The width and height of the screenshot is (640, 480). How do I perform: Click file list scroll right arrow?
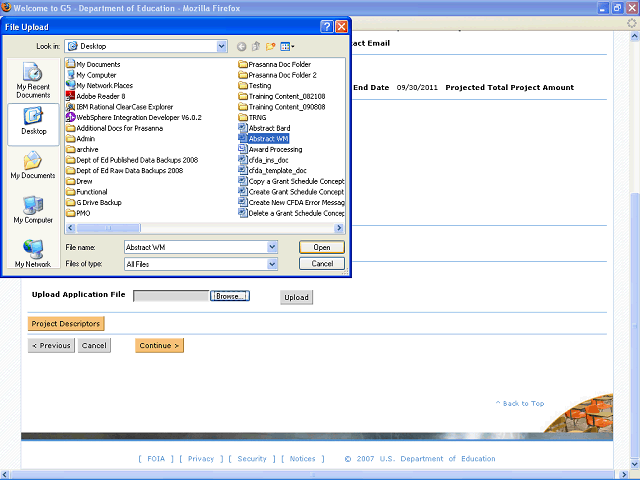pos(339,228)
